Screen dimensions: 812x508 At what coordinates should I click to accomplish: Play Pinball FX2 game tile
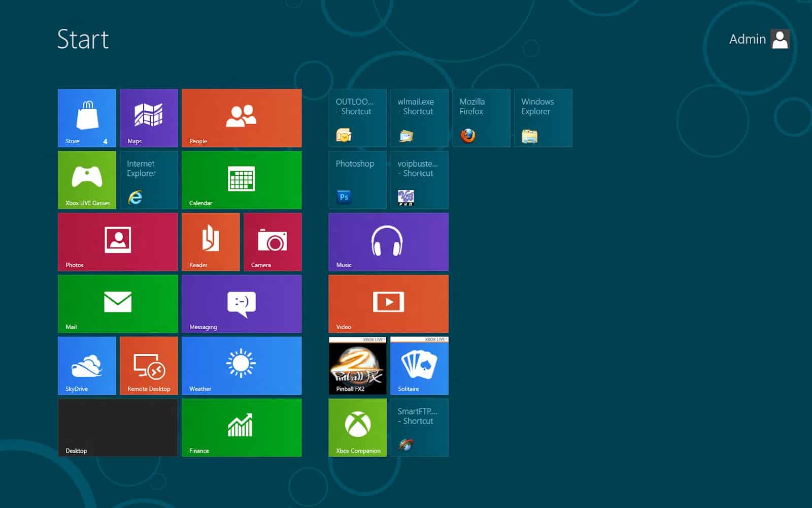tap(357, 366)
